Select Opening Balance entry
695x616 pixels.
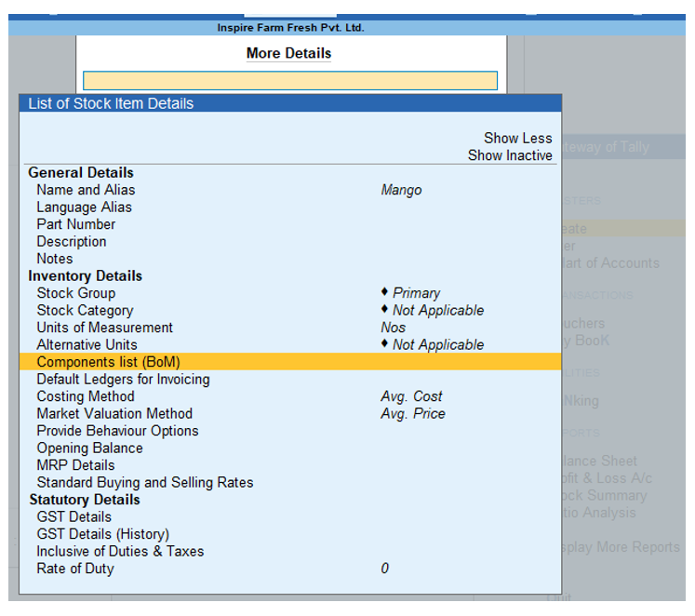tap(290, 448)
